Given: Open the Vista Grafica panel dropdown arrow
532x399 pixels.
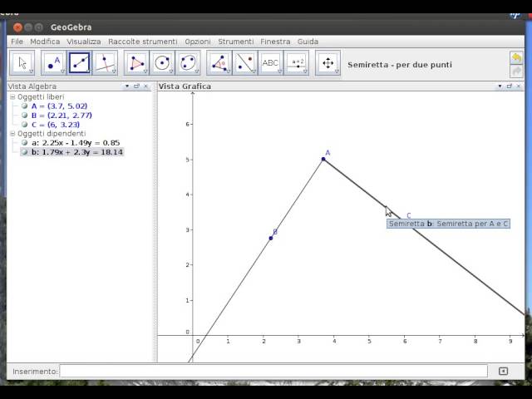Looking at the screenshot, I should 500,86.
